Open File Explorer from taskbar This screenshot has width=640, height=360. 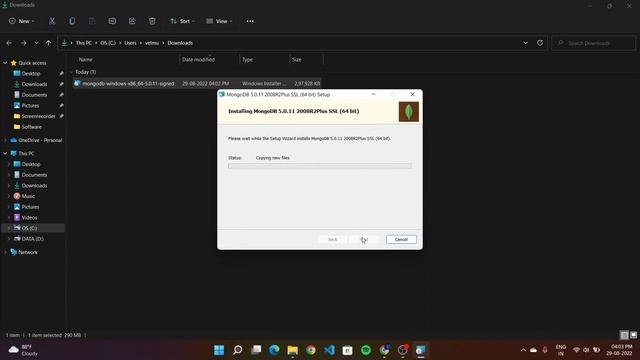[293, 350]
